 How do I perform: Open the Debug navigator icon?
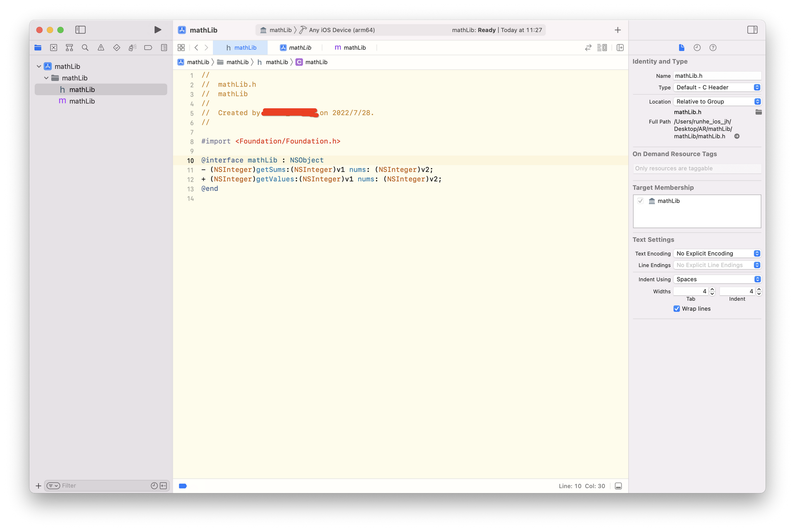[132, 48]
